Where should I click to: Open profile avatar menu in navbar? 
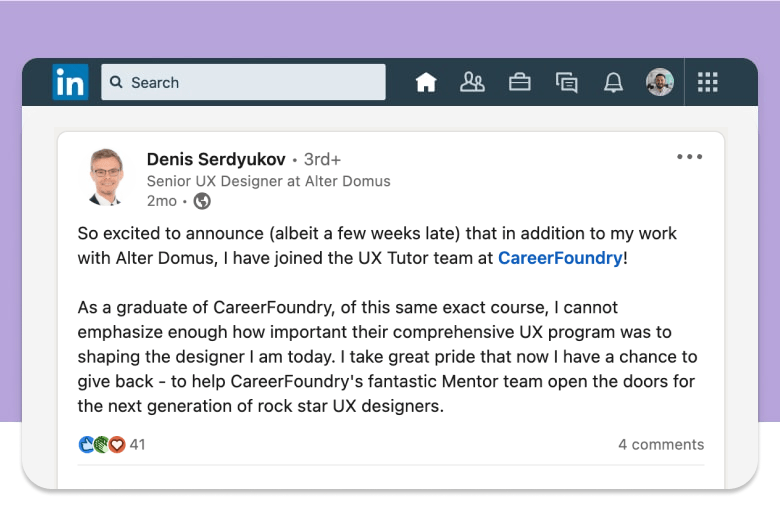660,83
